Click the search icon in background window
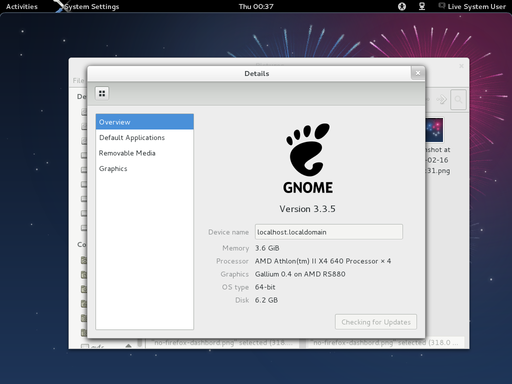This screenshot has width=512, height=384. pos(458,99)
